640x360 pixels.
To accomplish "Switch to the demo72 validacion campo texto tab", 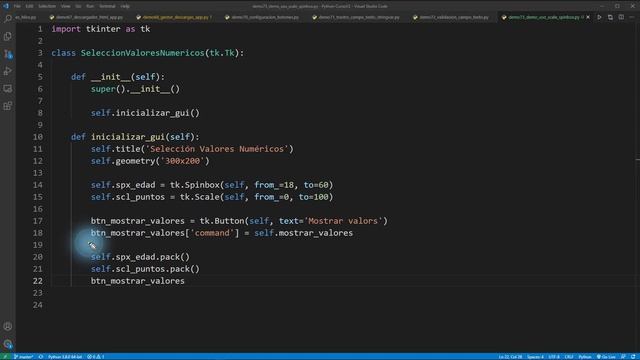I will [451, 18].
